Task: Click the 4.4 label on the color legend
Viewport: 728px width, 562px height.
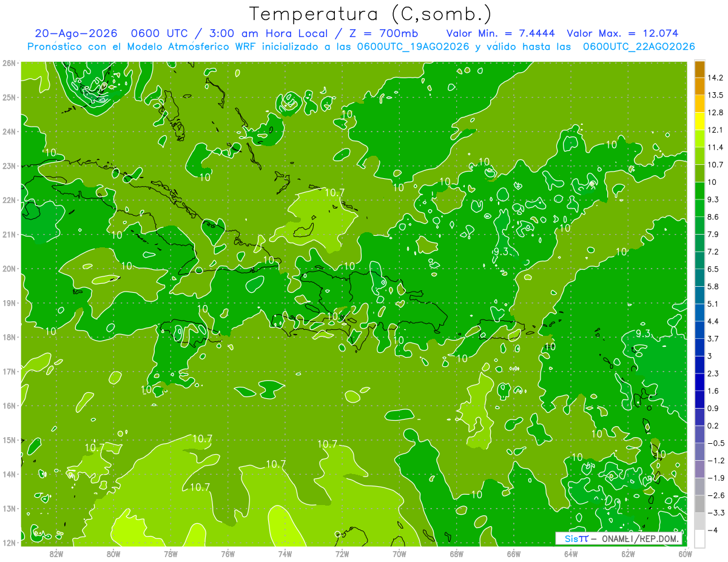Action: click(713, 321)
